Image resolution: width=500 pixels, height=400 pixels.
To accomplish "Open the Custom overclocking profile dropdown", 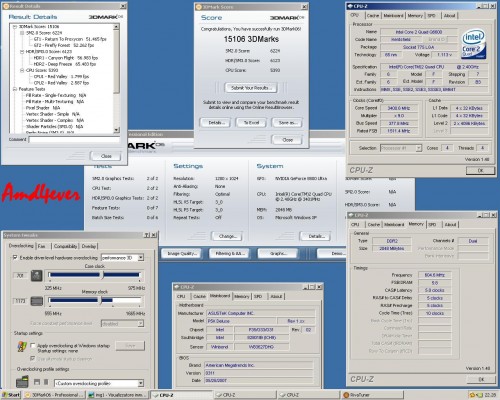I will point(99,383).
